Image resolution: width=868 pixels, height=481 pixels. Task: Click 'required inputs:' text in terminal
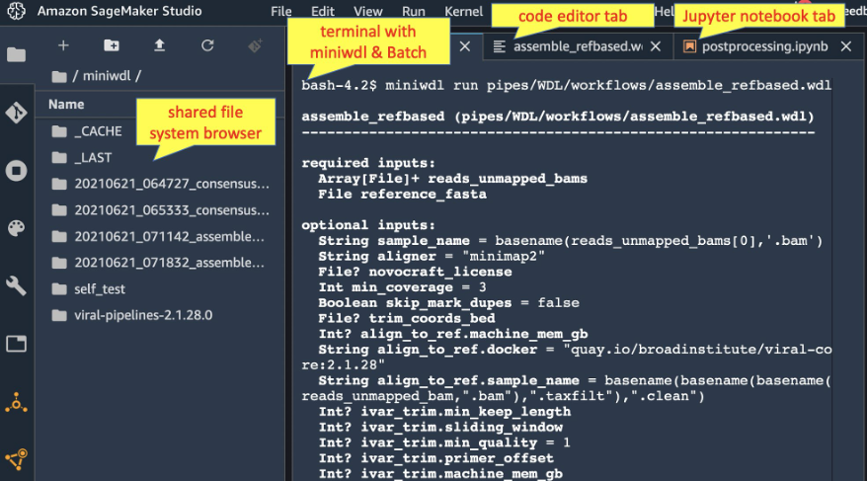pyautogui.click(x=368, y=163)
